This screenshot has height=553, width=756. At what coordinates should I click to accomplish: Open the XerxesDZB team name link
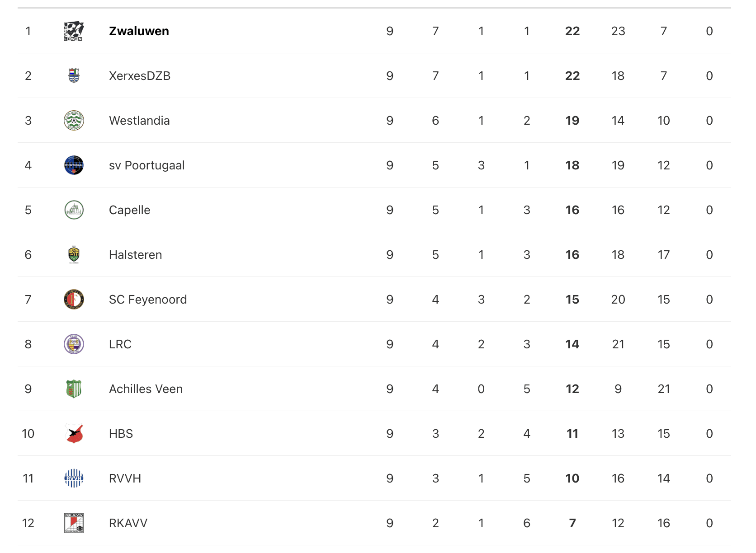(x=139, y=76)
